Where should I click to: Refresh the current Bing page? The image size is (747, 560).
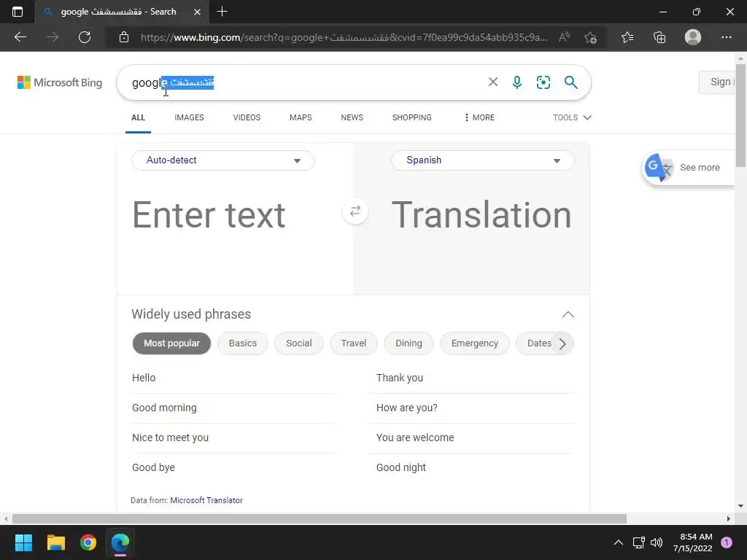[x=85, y=37]
